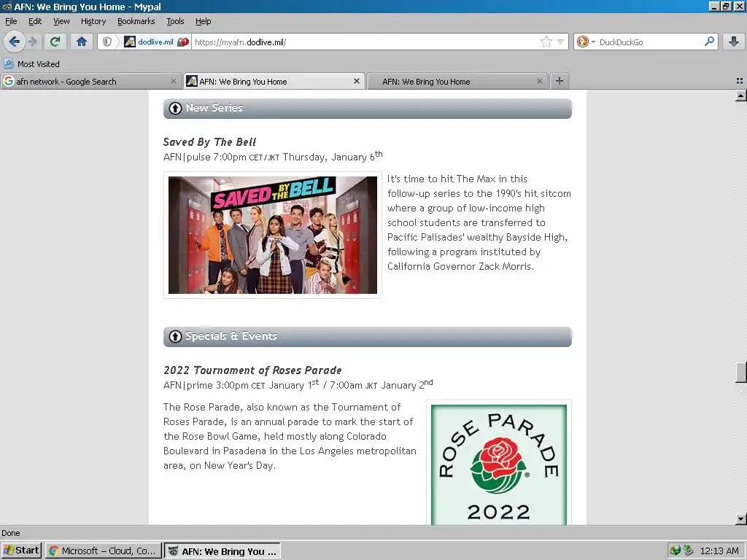Open the Edit menu
Viewport: 747px width, 560px height.
[35, 21]
